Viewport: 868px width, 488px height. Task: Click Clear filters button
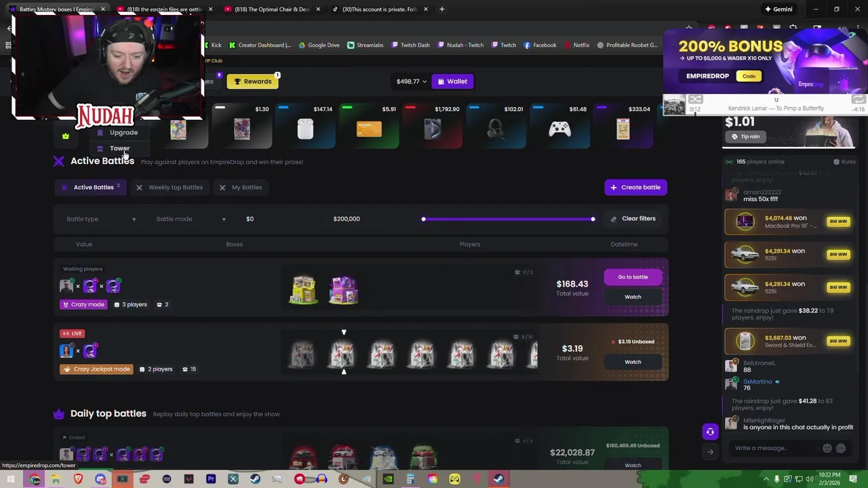click(633, 219)
